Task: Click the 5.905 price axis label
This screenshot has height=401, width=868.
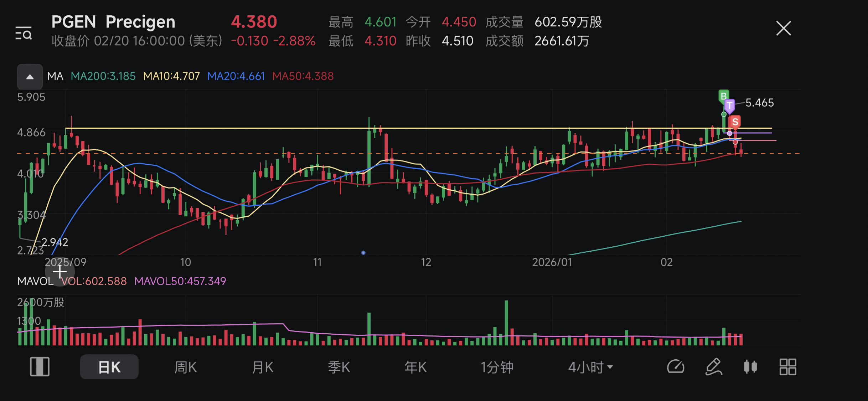Action: coord(31,97)
